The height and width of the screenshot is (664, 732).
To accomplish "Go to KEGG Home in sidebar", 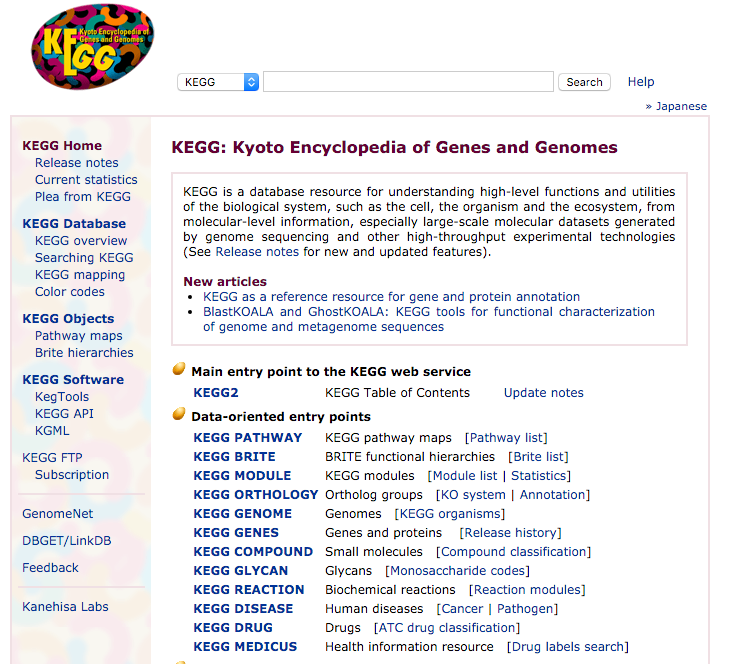I will 62,146.
